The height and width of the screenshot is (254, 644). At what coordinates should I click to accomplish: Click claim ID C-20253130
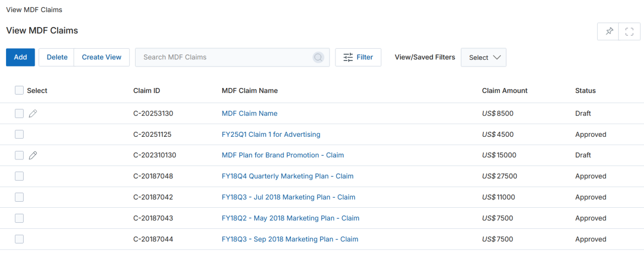(153, 114)
